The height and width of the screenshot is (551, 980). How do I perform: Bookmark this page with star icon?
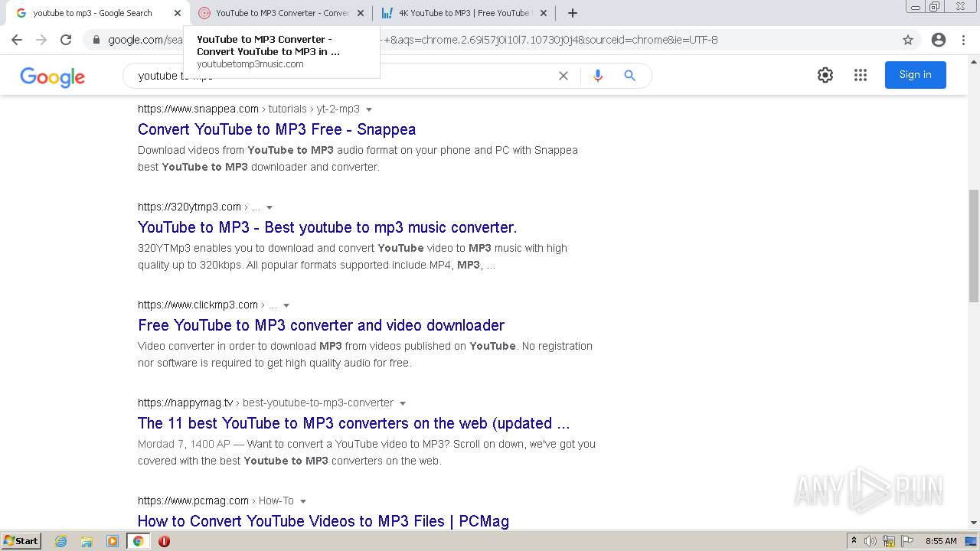(x=908, y=40)
